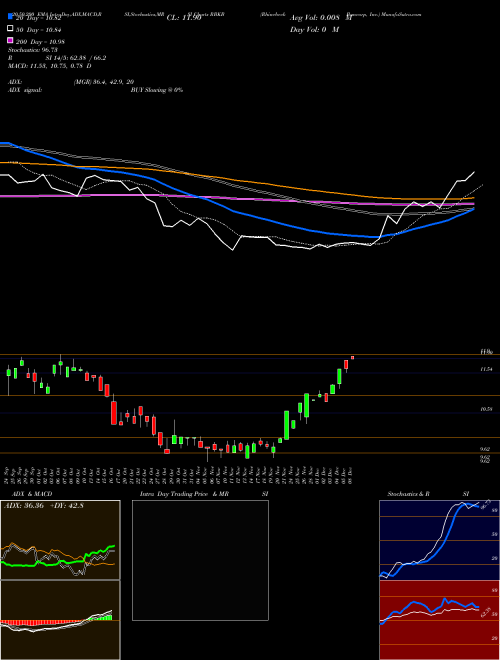The width and height of the screenshot is (500, 660).
Task: Click the red RSI chart panel
Action: 439,620
